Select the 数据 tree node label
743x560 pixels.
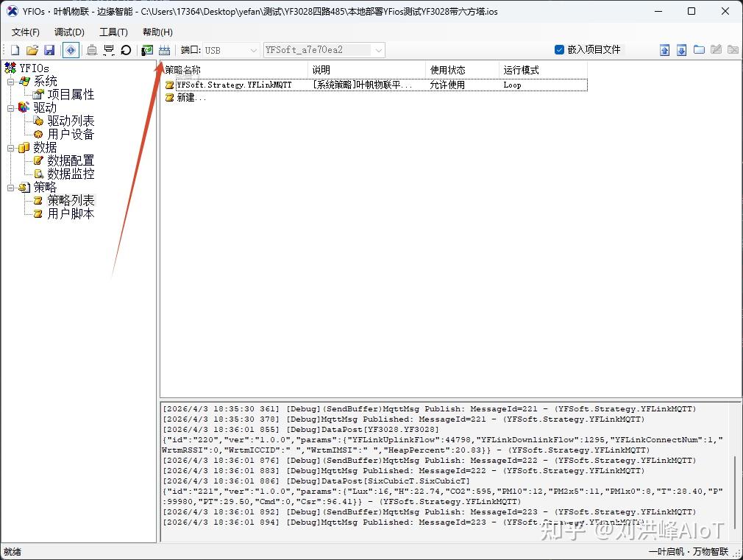[45, 147]
